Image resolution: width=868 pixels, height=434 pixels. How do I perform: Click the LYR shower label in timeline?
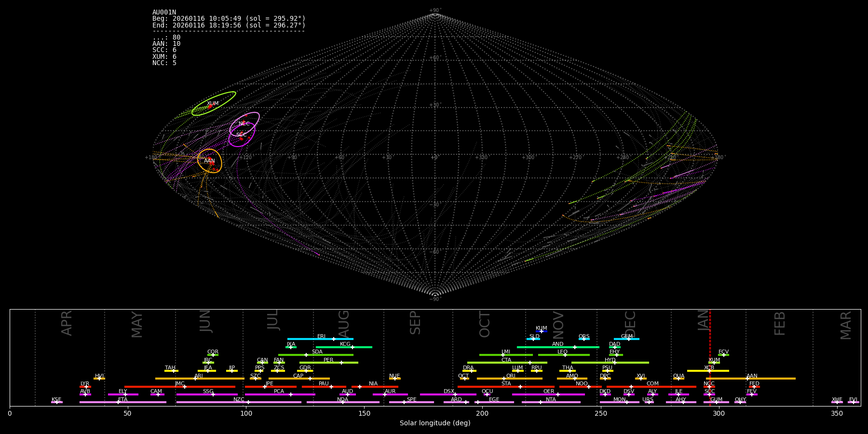pyautogui.click(x=85, y=384)
